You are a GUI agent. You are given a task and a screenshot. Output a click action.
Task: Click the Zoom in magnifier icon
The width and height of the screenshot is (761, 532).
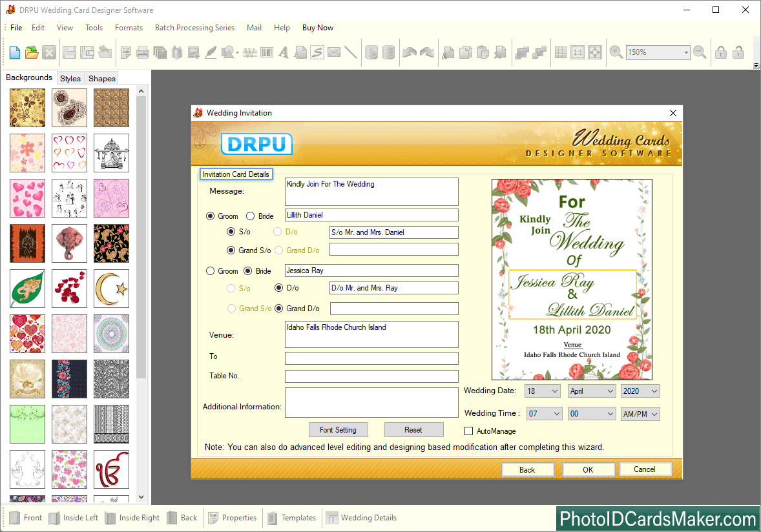pyautogui.click(x=616, y=52)
